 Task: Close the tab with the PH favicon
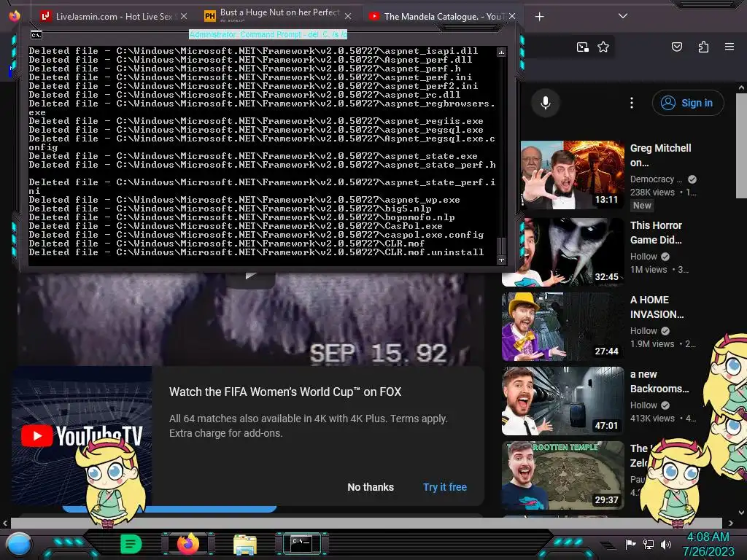pos(348,16)
